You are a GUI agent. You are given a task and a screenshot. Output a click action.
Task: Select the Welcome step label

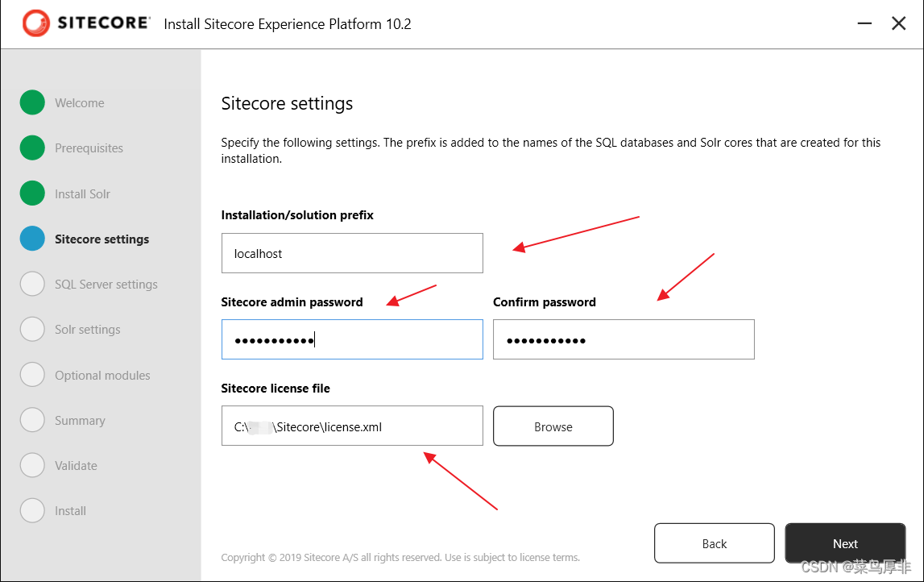(80, 103)
